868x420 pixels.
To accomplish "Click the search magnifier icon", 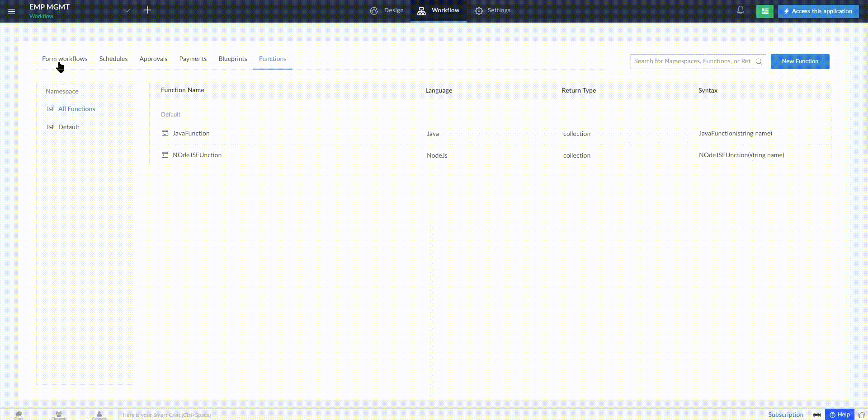I will tap(759, 61).
